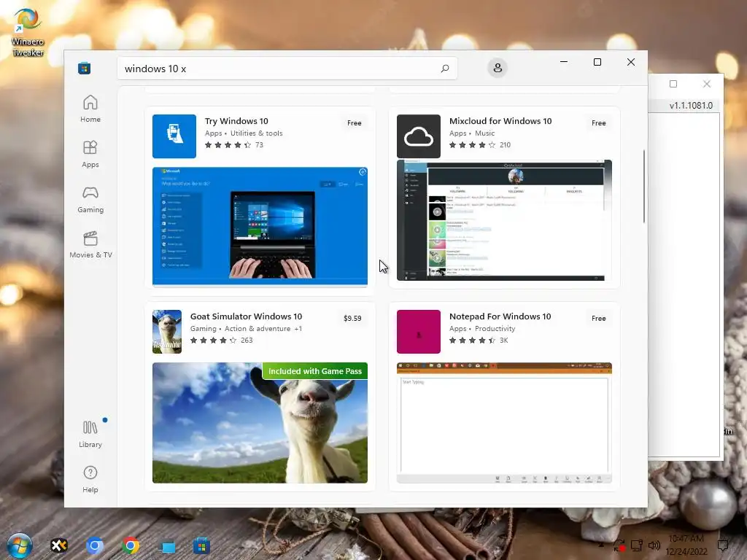Viewport: 747px width, 560px height.
Task: Open the user account profile button
Action: click(x=497, y=68)
